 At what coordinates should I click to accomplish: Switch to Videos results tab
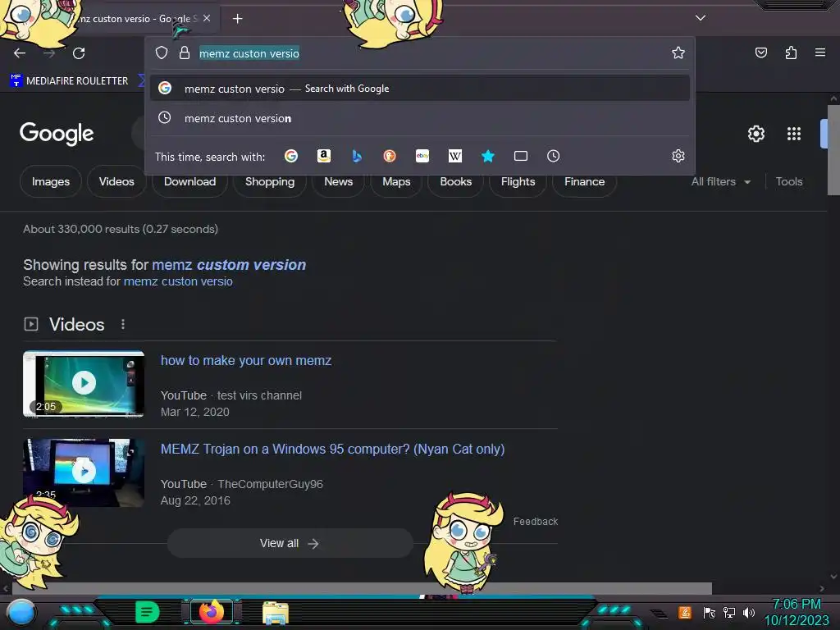(116, 181)
